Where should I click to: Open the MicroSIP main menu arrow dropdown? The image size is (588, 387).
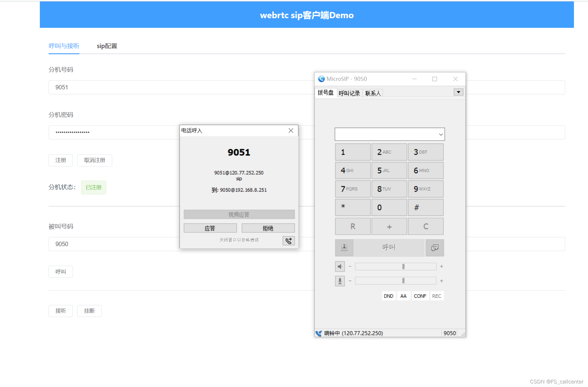458,92
